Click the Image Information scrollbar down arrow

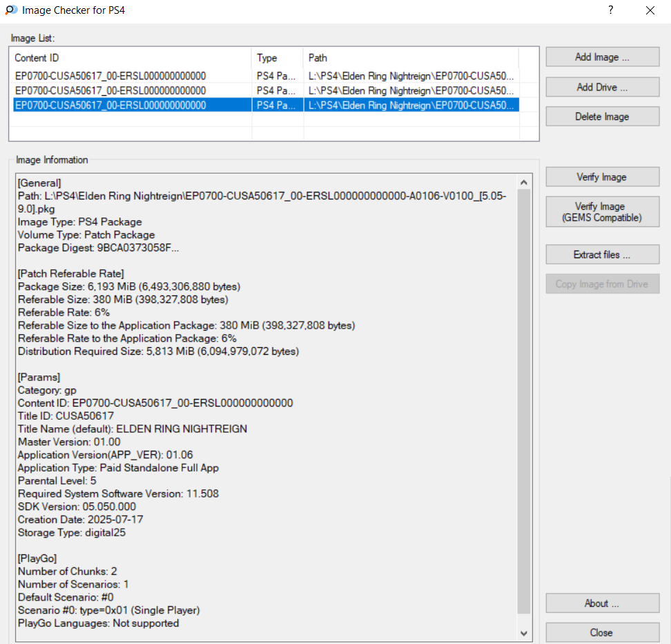(x=524, y=632)
